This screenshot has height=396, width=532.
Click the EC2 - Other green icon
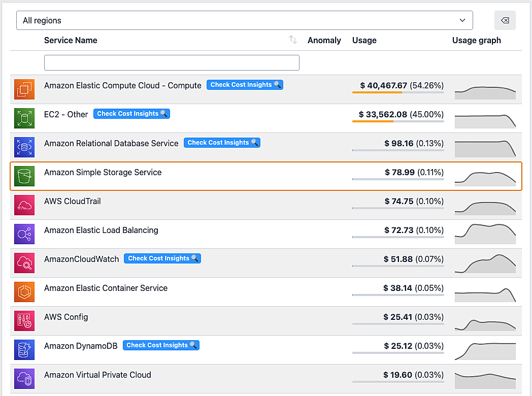pyautogui.click(x=24, y=118)
